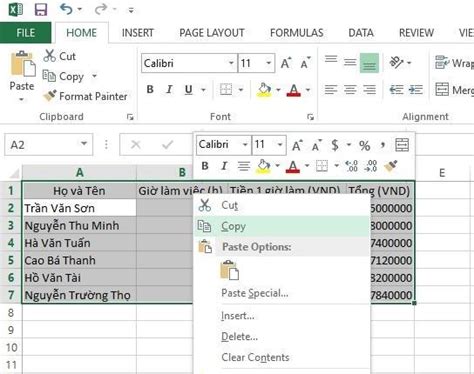Viewport: 474px width, 374px height.
Task: Click the ribbon Fill Color bucket
Action: pos(264,90)
